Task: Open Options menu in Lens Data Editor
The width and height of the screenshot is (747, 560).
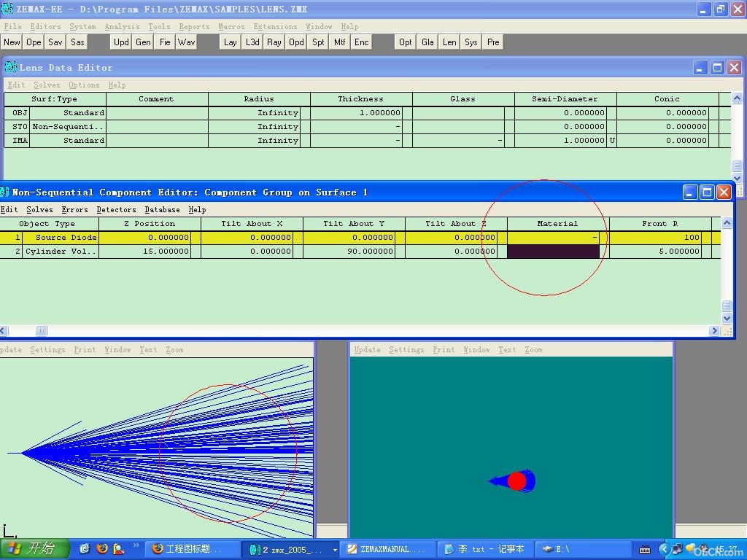Action: coord(84,85)
